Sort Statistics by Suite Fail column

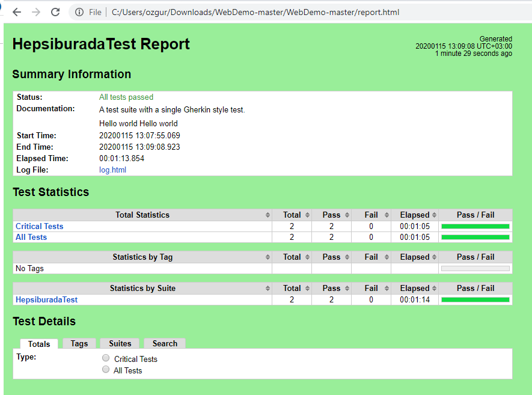click(x=371, y=288)
